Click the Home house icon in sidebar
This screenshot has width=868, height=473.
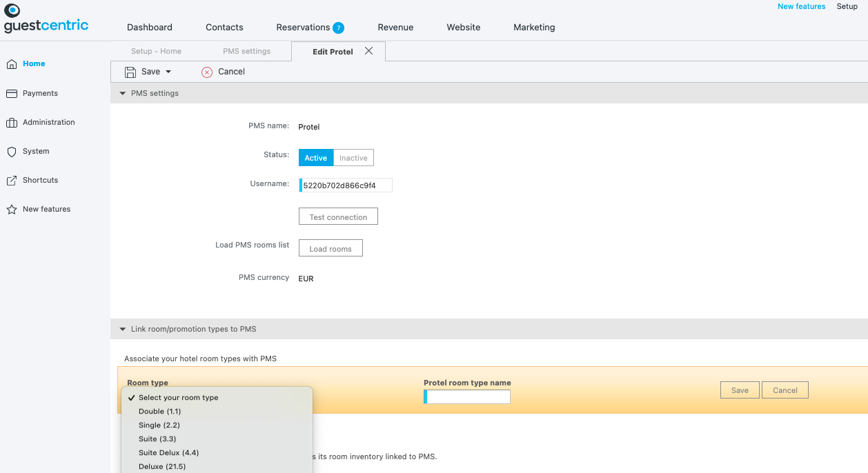click(x=11, y=64)
